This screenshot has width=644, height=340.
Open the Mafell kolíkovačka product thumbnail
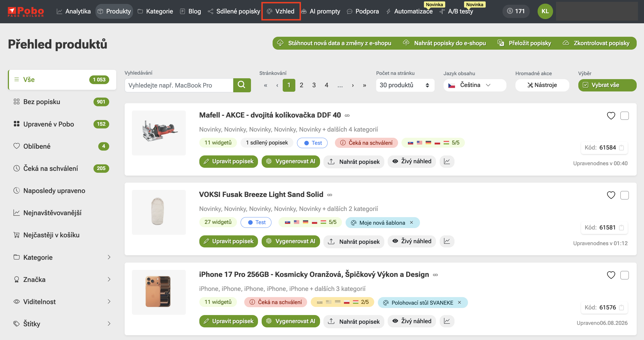159,133
